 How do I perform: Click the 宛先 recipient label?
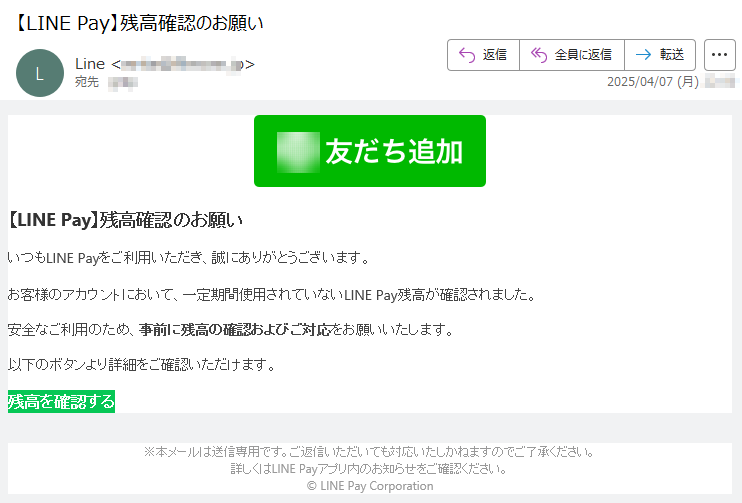[87, 82]
